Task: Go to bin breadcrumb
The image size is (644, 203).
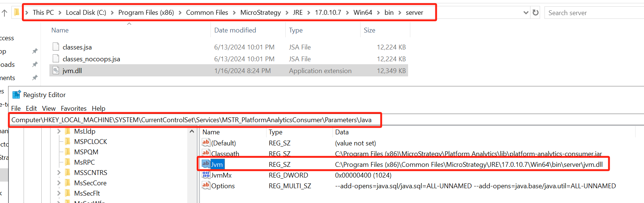Action: point(389,13)
